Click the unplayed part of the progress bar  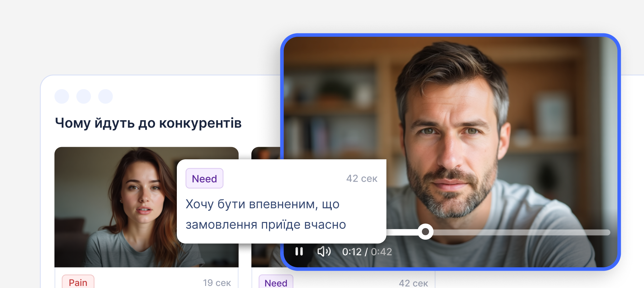point(521,232)
